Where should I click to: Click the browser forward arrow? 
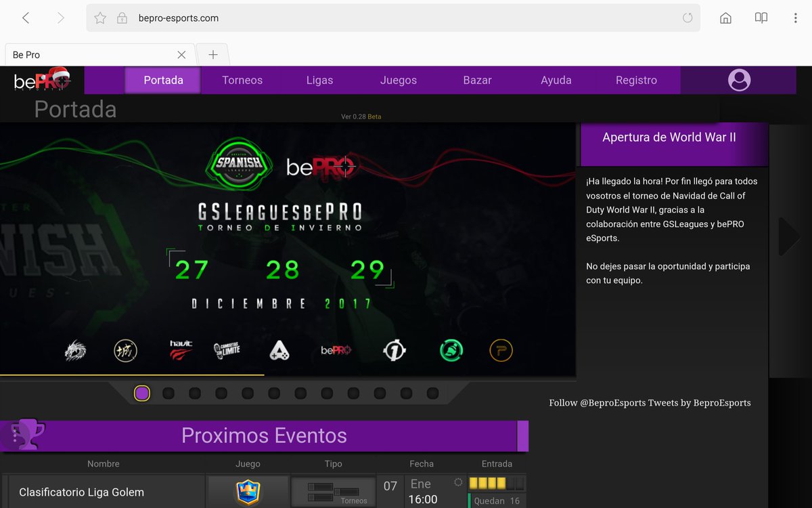click(x=60, y=18)
